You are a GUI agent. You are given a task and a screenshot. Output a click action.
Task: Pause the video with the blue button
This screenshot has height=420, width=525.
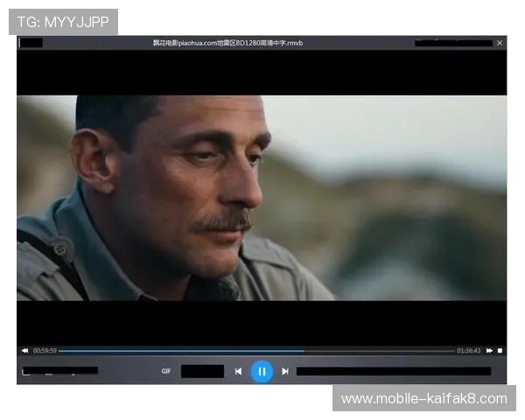tap(262, 371)
